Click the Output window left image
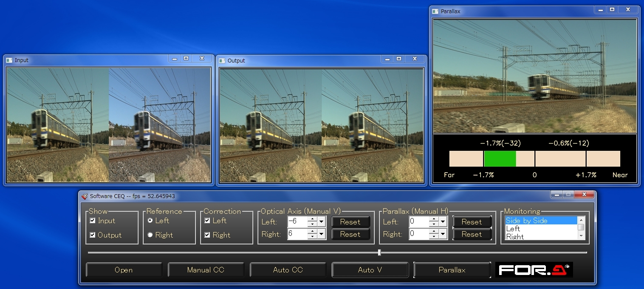644x289 pixels. tap(271, 125)
